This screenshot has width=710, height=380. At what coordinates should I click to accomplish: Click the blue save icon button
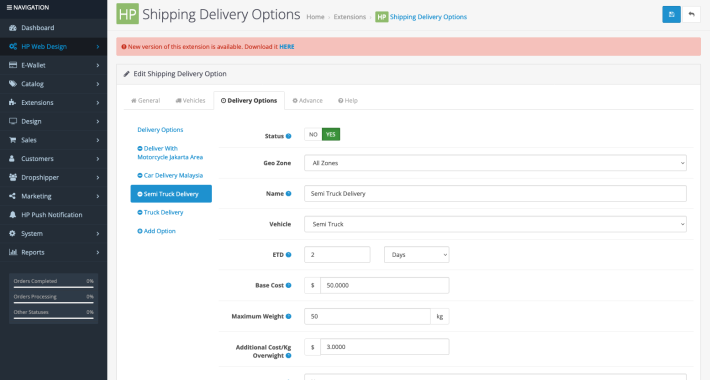point(671,14)
